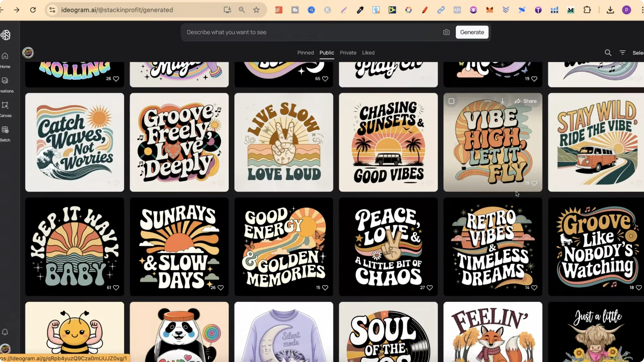The image size is (644, 362).
Task: Open Chrome downloads from toolbar
Action: (x=610, y=10)
